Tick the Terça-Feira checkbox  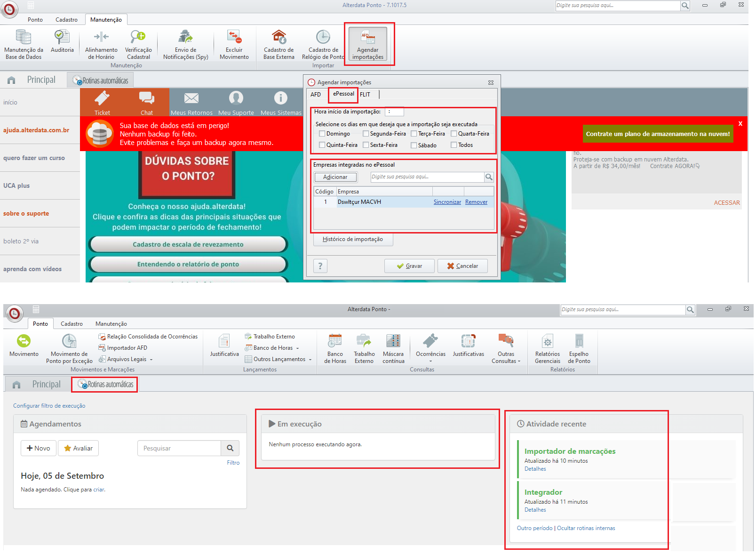click(414, 134)
